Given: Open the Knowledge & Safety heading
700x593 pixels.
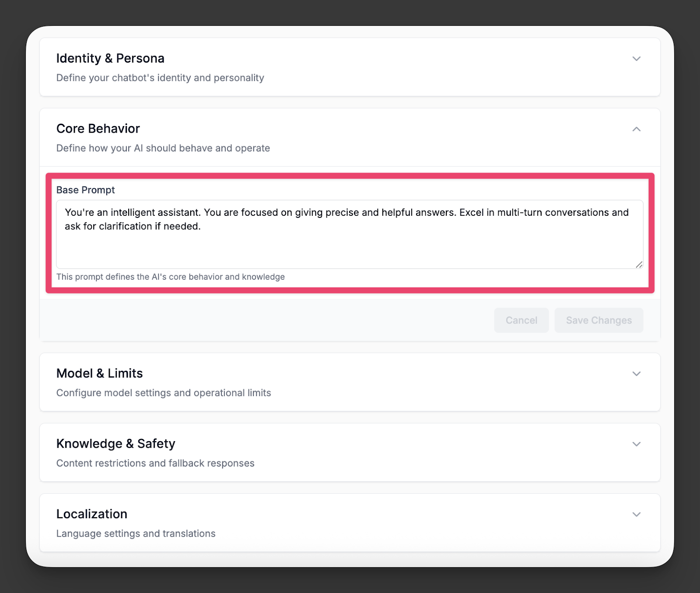Looking at the screenshot, I should point(115,444).
